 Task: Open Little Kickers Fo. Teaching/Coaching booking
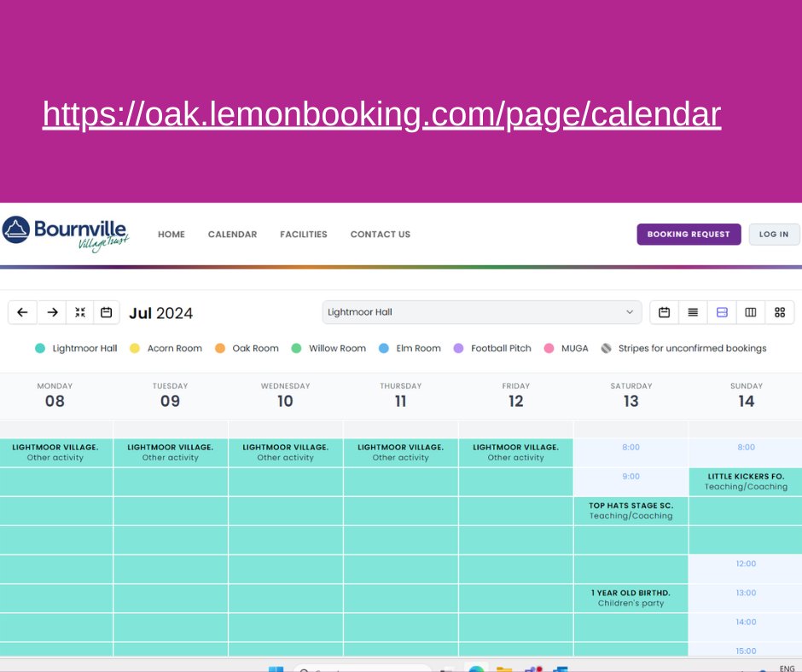point(747,481)
